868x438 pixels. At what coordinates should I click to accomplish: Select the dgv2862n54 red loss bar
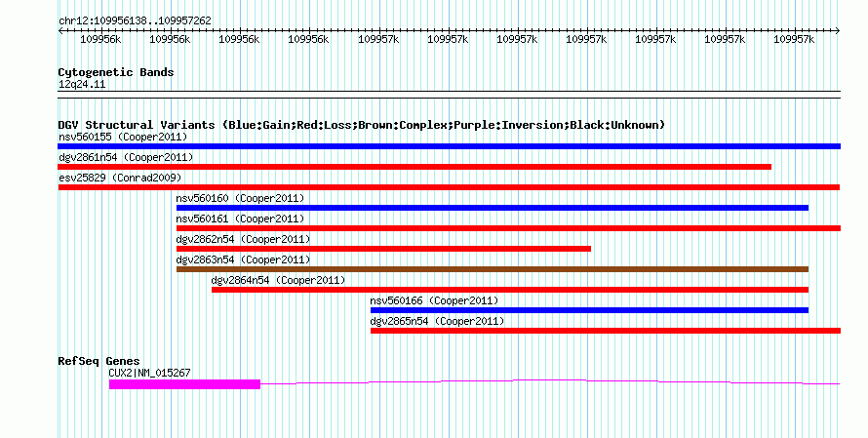click(383, 249)
